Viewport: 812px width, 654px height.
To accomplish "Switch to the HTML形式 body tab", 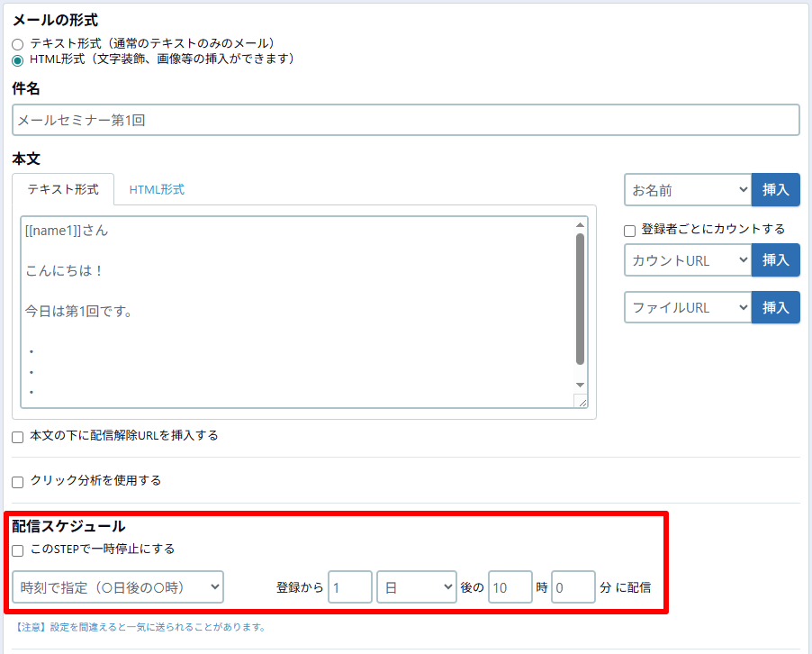I will click(157, 190).
